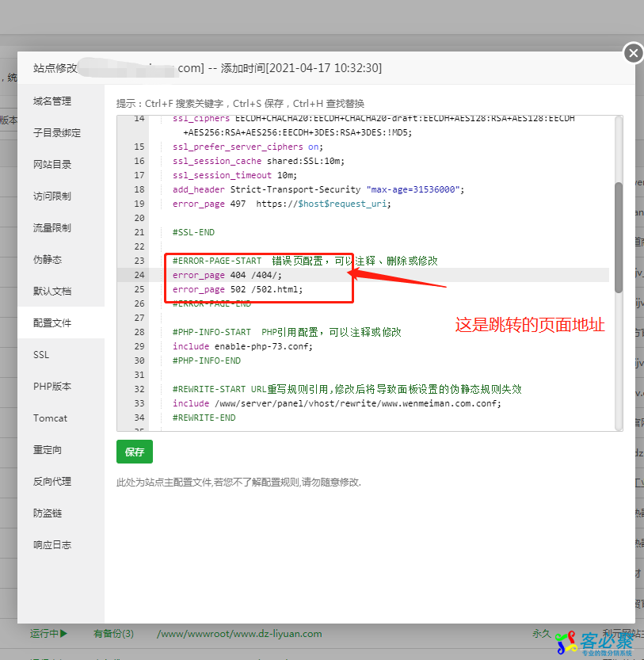The image size is (644, 660).
Task: Select the 反向代理 tab
Action: [52, 482]
